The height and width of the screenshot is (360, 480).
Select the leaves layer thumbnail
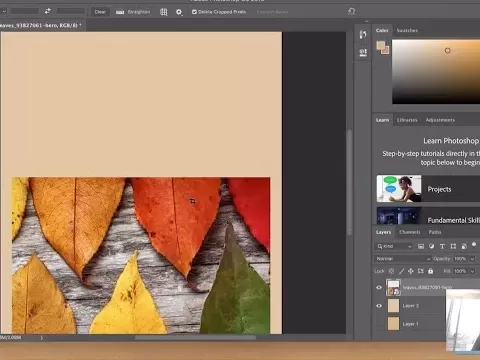pos(393,287)
